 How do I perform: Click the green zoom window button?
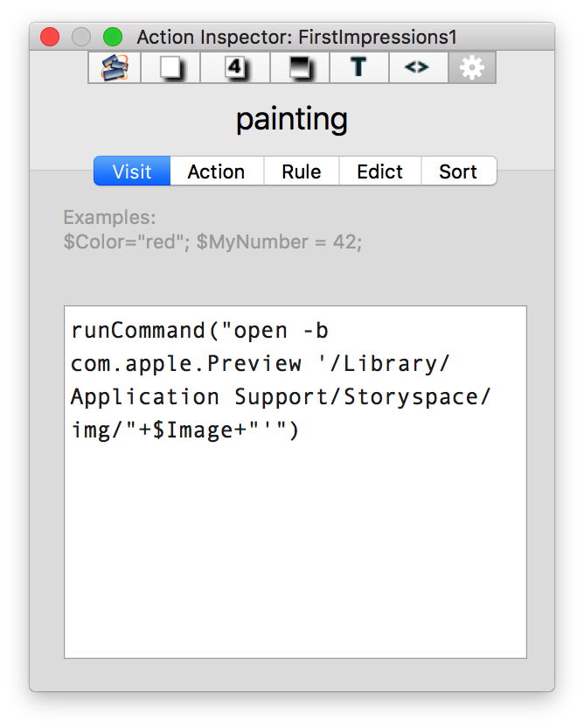click(x=113, y=37)
